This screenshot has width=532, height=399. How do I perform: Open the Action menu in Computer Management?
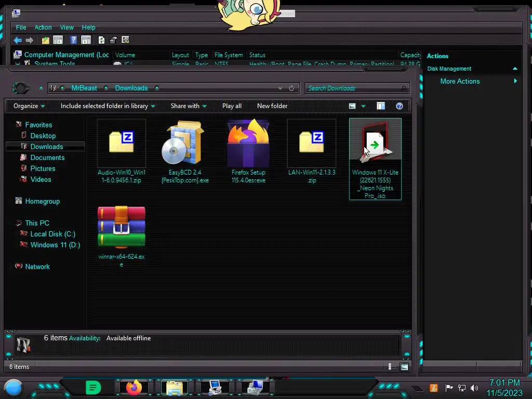(x=43, y=28)
